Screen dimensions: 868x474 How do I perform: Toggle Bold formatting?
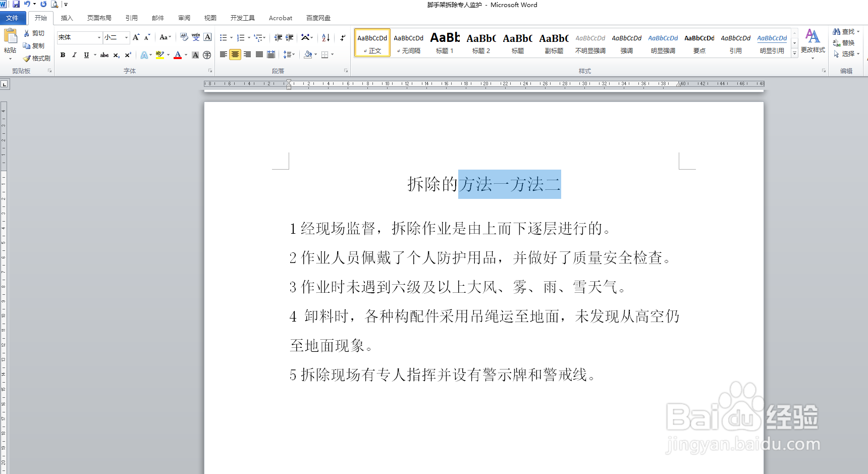point(63,55)
